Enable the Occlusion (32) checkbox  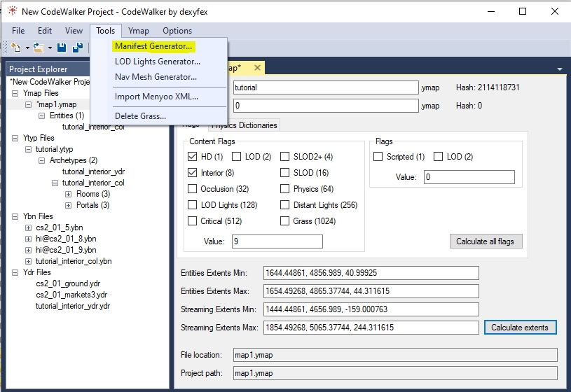193,189
